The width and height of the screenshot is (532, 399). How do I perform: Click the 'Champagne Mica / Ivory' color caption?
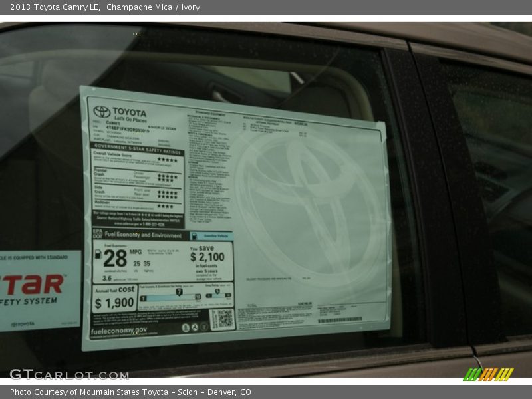pyautogui.click(x=154, y=7)
